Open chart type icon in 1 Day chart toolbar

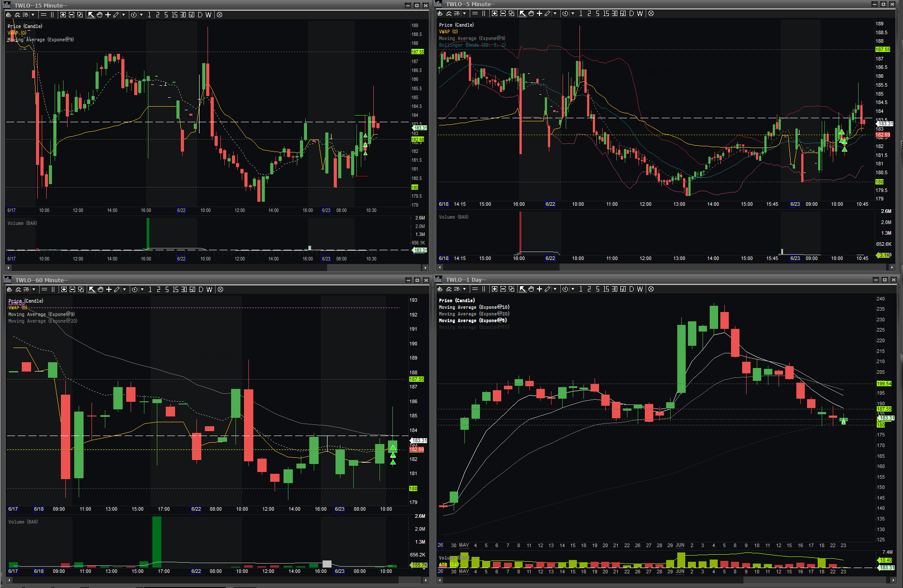pos(440,289)
